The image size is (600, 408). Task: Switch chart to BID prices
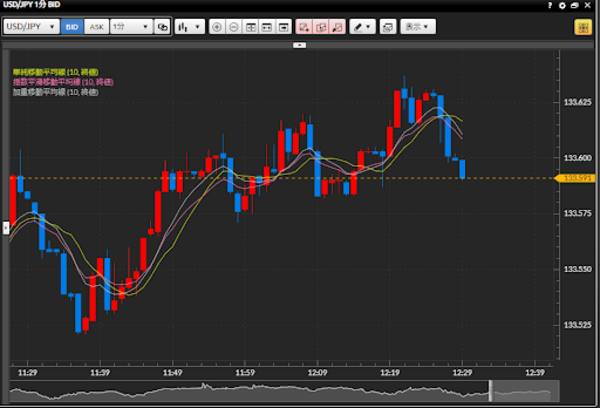click(72, 27)
